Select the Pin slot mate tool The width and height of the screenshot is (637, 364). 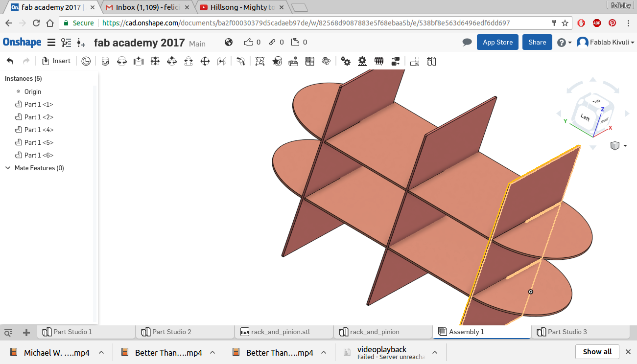[x=189, y=61]
